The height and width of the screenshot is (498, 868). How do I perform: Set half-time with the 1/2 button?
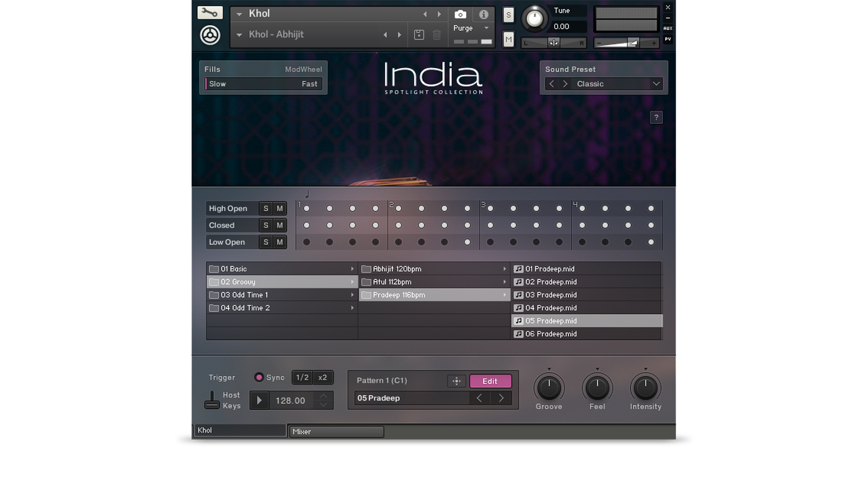click(302, 378)
